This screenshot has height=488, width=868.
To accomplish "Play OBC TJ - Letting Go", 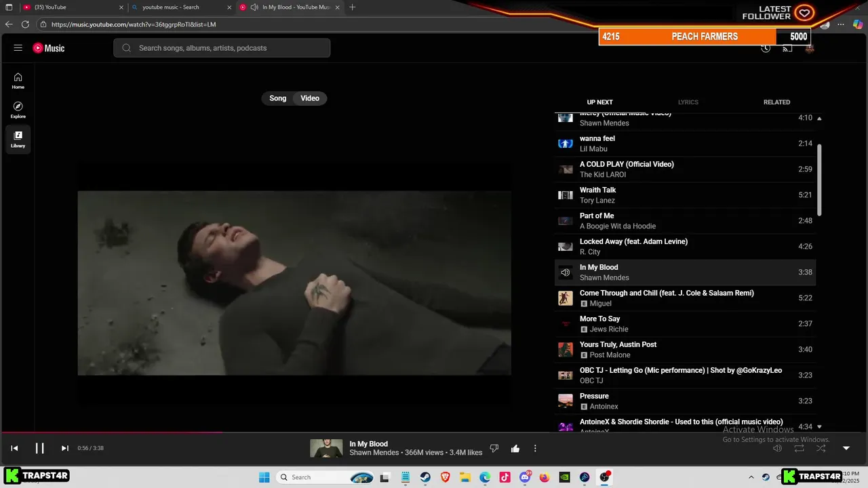I will pyautogui.click(x=685, y=375).
